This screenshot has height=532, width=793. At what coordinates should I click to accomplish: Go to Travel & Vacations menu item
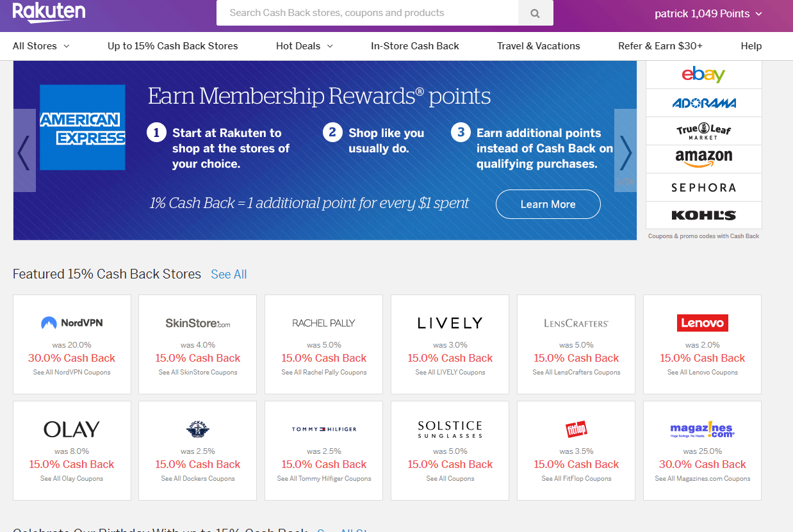(x=538, y=46)
